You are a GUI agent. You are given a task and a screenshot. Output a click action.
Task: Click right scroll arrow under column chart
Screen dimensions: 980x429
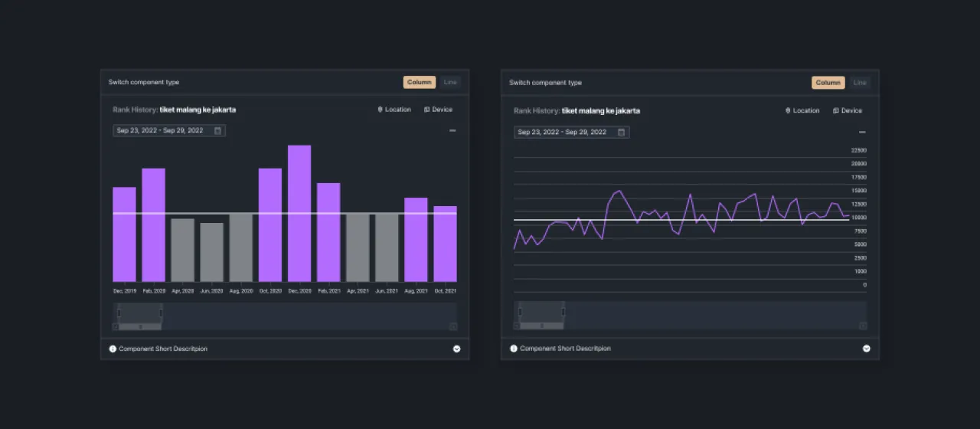[453, 326]
